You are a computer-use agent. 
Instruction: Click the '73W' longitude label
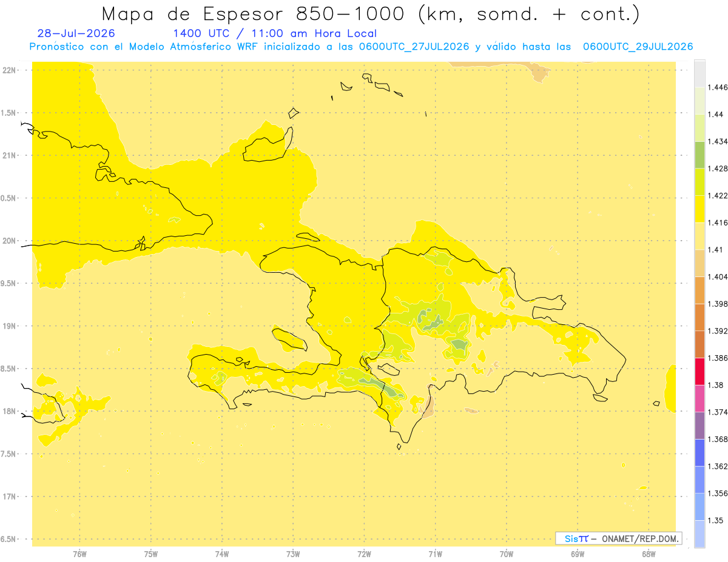tap(293, 554)
